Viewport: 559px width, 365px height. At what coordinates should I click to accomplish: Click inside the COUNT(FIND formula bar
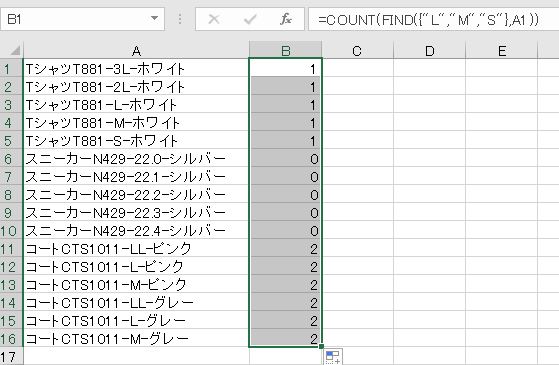[434, 19]
